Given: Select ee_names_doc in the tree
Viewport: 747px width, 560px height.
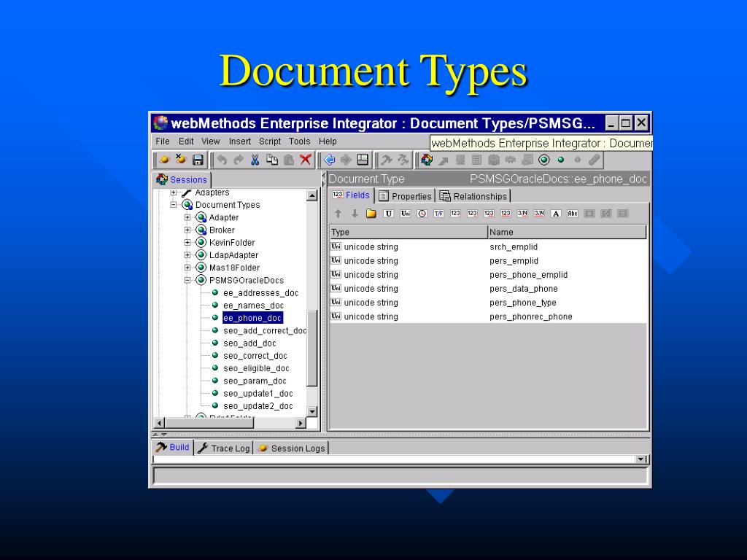Looking at the screenshot, I should point(253,306).
